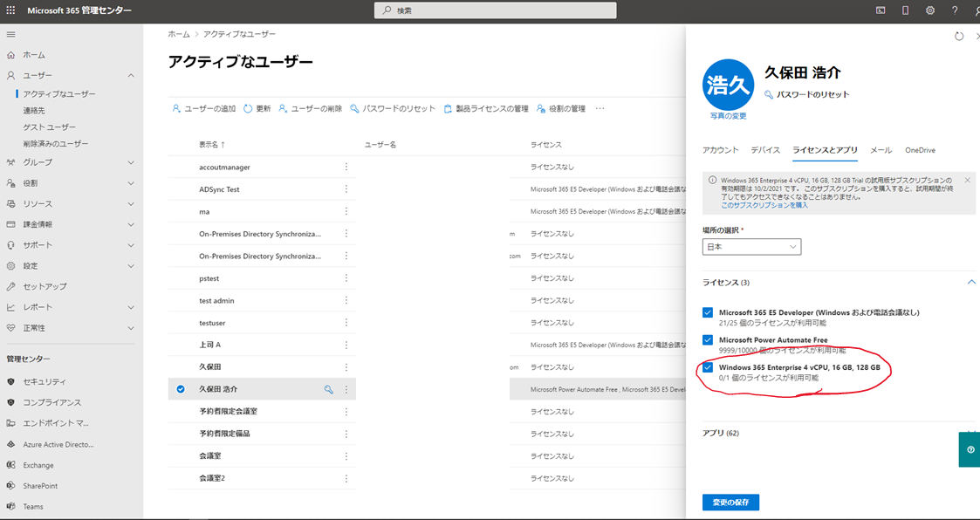Collapse navigation with the hamburger icon
This screenshot has width=980, height=520.
click(11, 34)
